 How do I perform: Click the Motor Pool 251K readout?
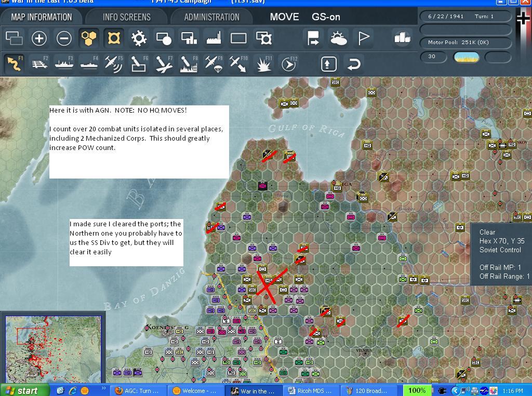point(465,43)
